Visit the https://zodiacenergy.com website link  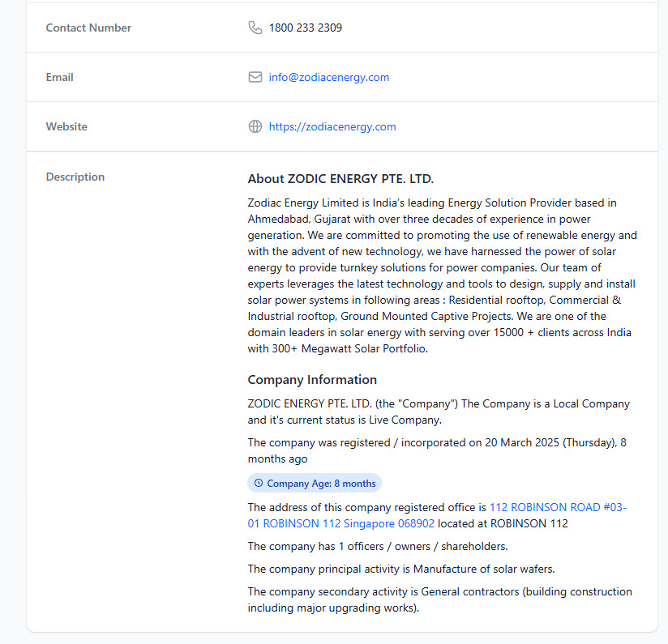click(x=332, y=126)
